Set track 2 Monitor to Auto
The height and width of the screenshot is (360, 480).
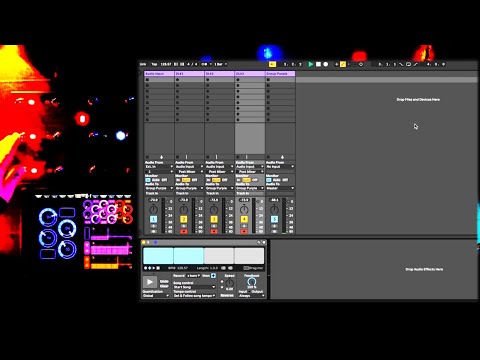(186, 180)
